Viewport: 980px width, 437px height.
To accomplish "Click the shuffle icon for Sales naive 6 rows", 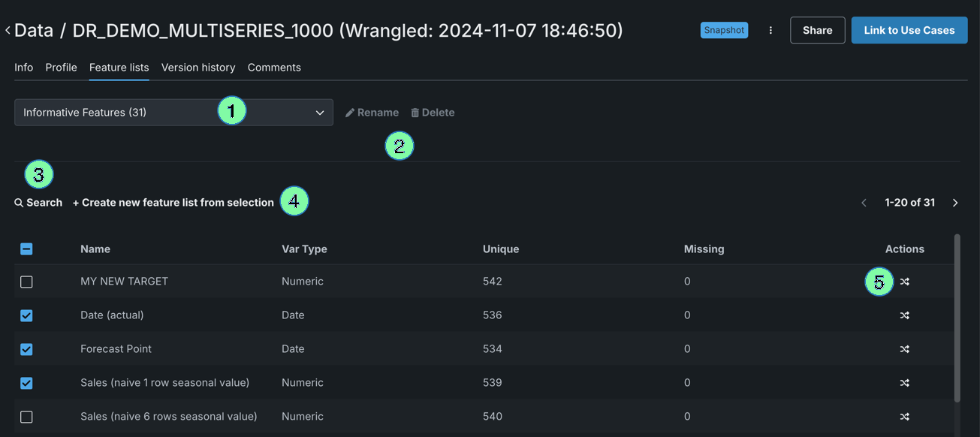I will click(904, 417).
